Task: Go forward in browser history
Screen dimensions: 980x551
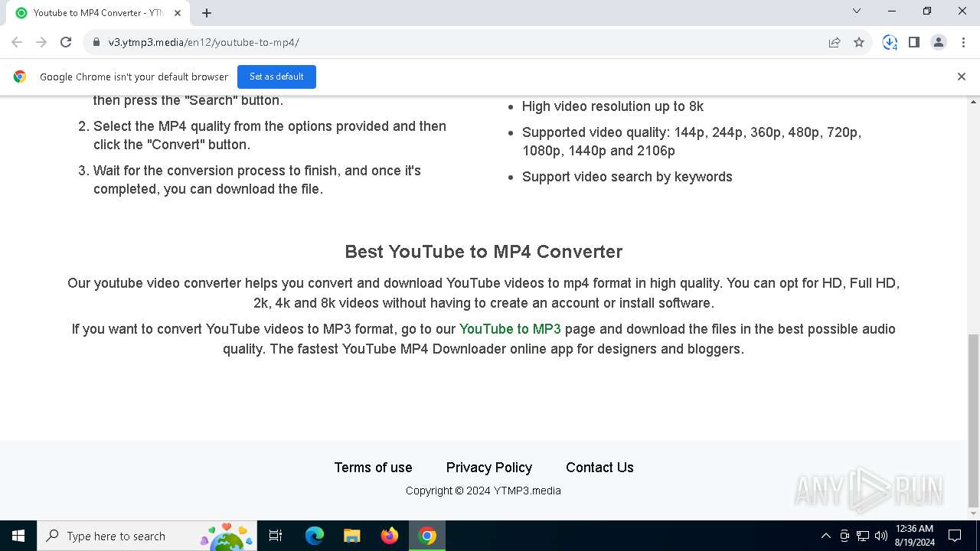Action: [x=41, y=42]
